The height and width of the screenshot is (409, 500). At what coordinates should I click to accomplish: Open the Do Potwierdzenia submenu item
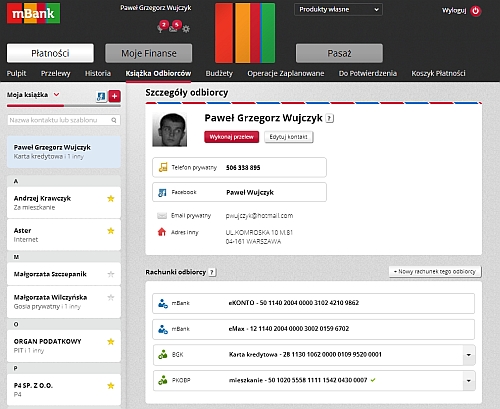pyautogui.click(x=368, y=73)
